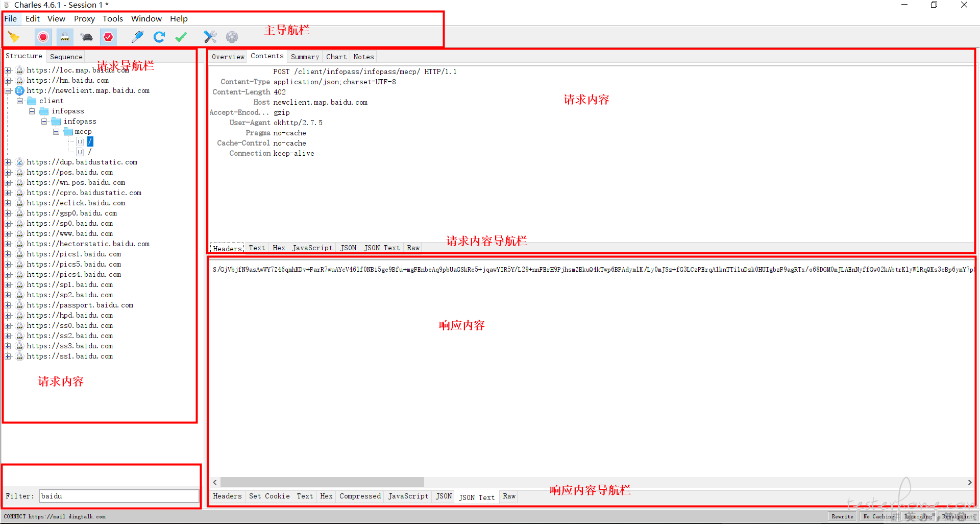Collapse the mecp folder

[57, 131]
